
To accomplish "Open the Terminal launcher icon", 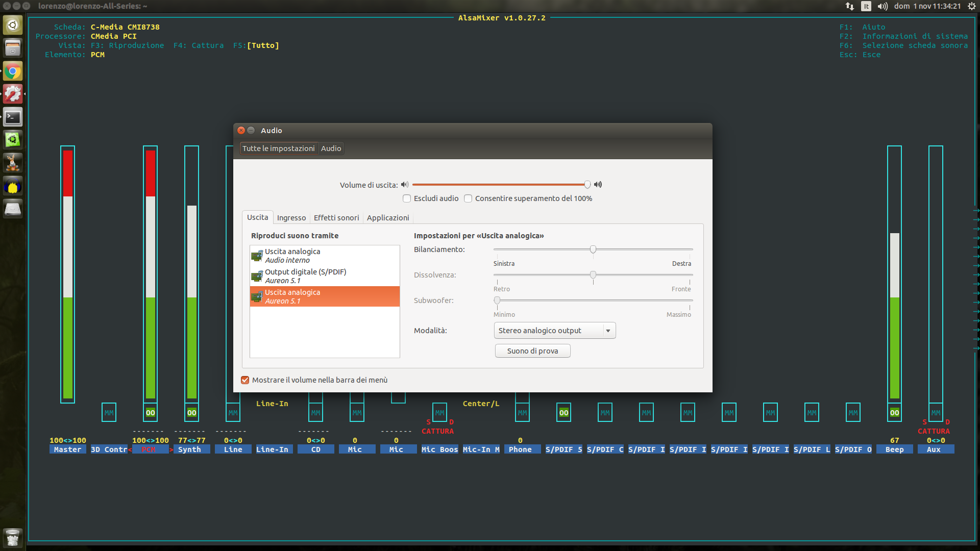I will pos(13,117).
